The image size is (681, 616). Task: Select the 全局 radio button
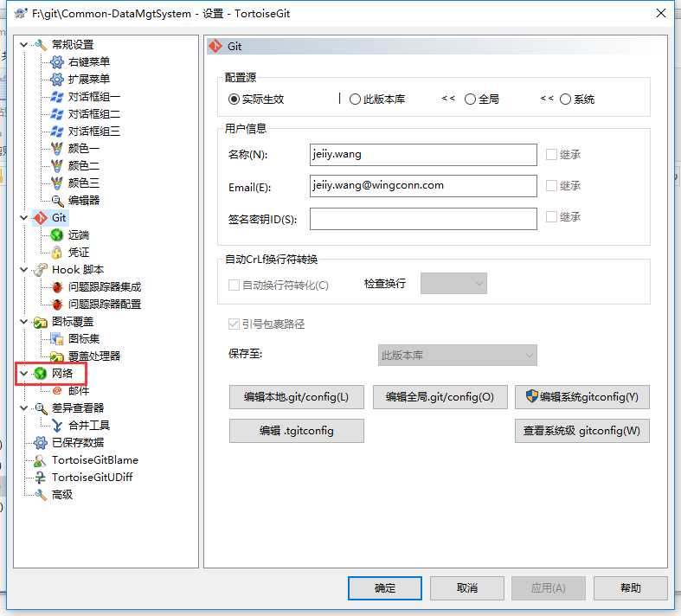[470, 99]
